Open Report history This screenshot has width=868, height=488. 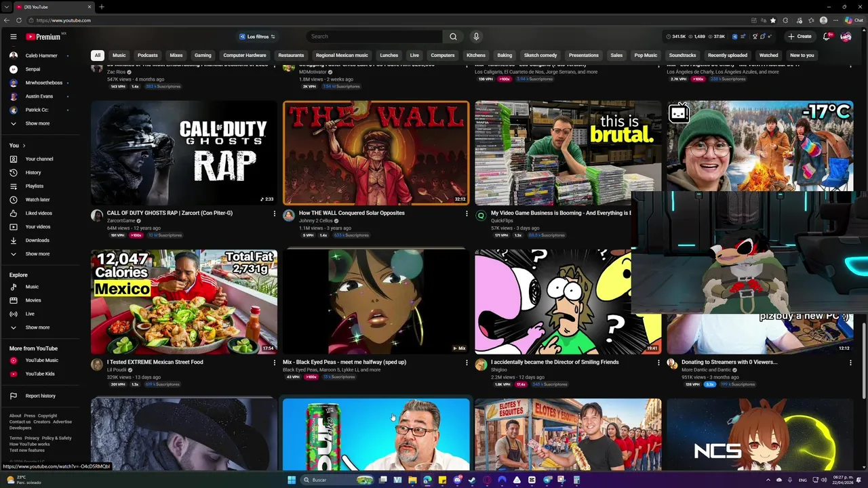[x=40, y=396]
